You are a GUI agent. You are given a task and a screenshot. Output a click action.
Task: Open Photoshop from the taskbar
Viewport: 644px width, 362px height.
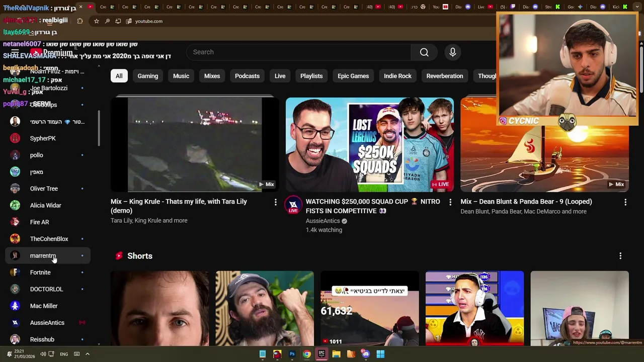292,354
